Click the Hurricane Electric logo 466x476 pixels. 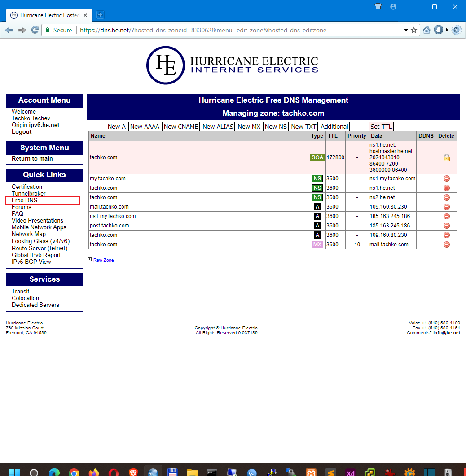233,65
